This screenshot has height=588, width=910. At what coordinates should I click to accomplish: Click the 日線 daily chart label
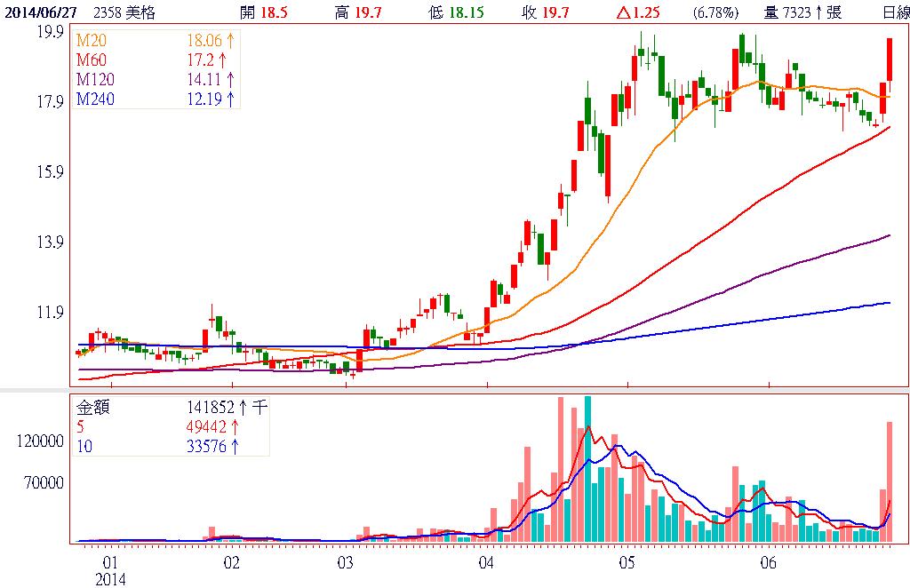point(895,12)
